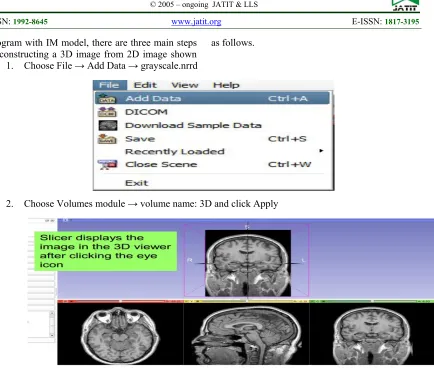434x382 pixels.
Task: Select Exit in the File menu
Action: pyautogui.click(x=136, y=183)
